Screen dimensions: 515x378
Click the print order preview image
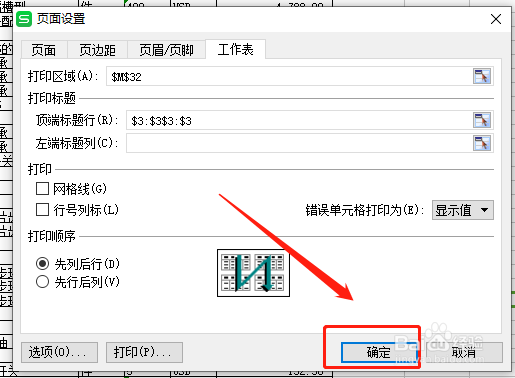coord(253,273)
